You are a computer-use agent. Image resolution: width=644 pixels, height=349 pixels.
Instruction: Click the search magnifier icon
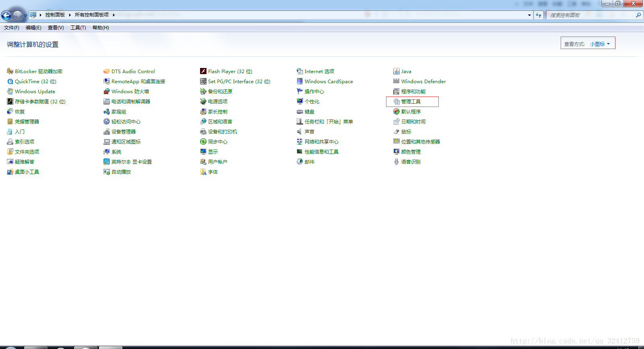click(x=638, y=15)
